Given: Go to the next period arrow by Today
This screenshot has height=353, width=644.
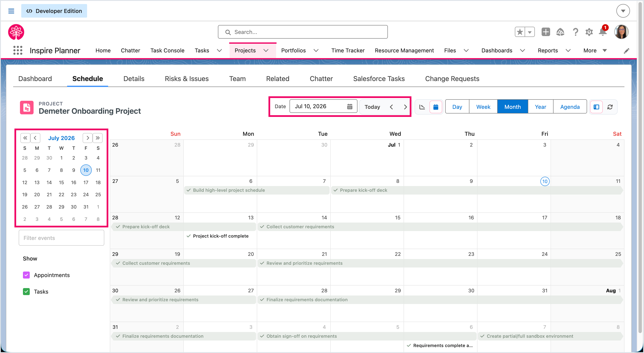Looking at the screenshot, I should point(405,107).
